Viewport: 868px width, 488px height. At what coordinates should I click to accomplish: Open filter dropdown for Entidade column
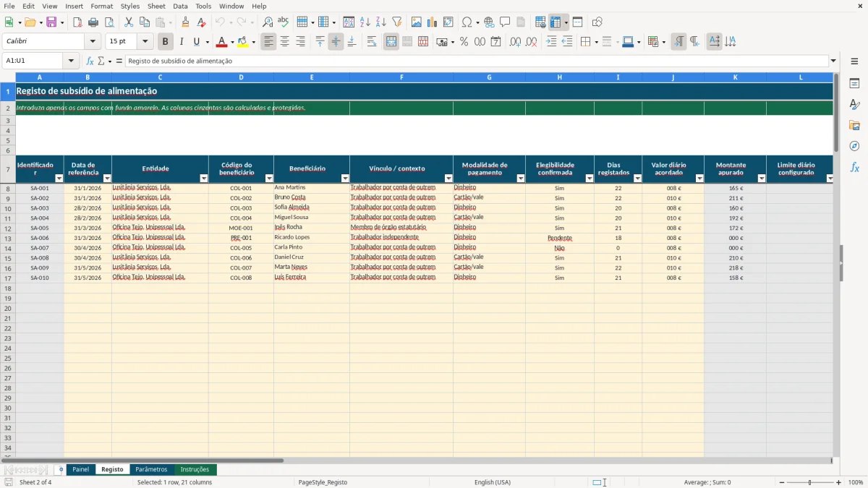click(x=203, y=178)
